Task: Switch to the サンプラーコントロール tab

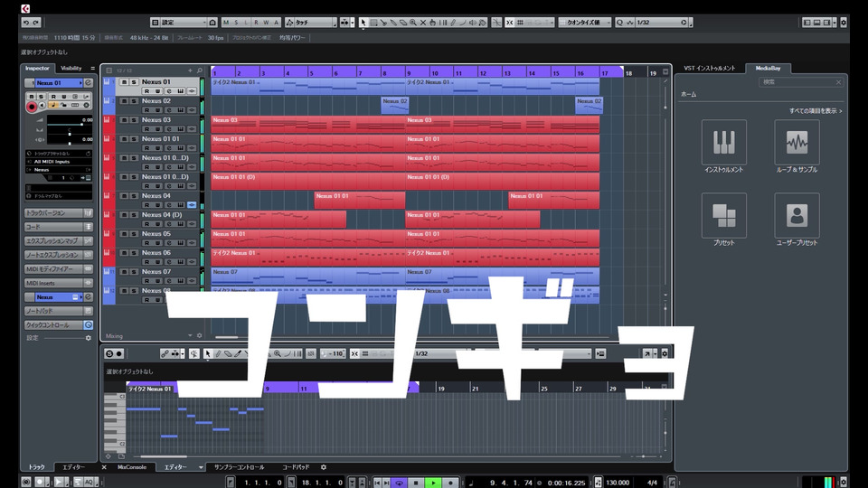Action: point(239,467)
